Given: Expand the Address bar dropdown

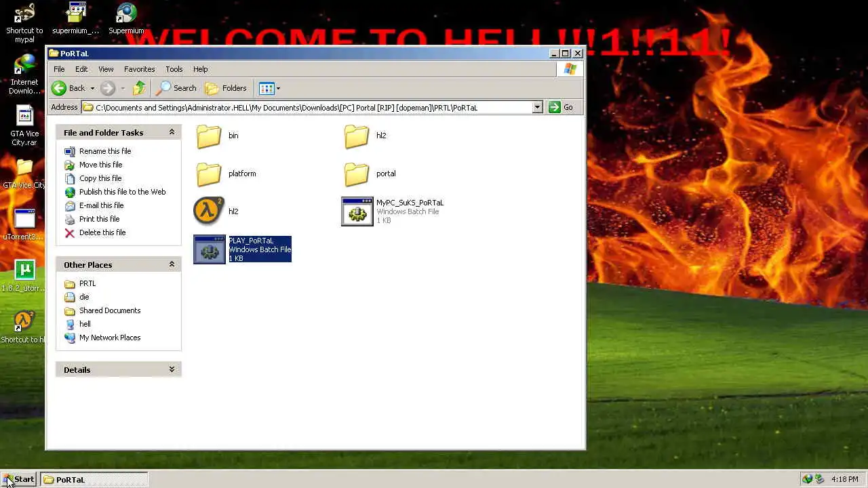Looking at the screenshot, I should pos(537,107).
